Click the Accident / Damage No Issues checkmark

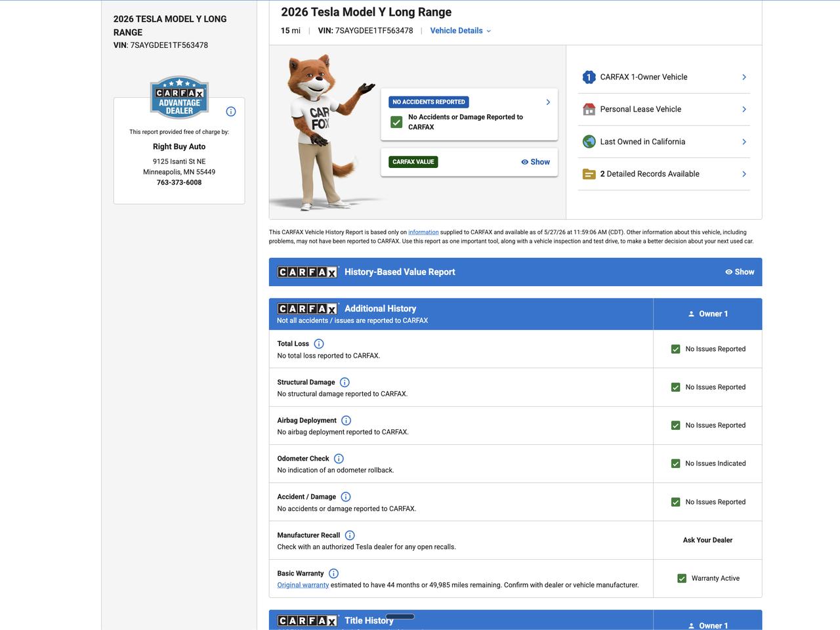tap(675, 502)
